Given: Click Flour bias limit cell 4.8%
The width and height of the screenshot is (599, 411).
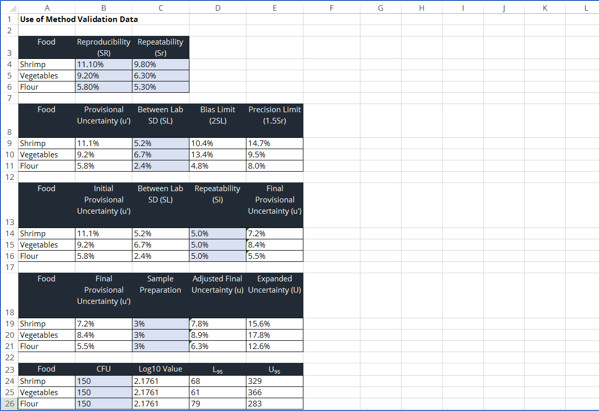Looking at the screenshot, I should (x=218, y=166).
